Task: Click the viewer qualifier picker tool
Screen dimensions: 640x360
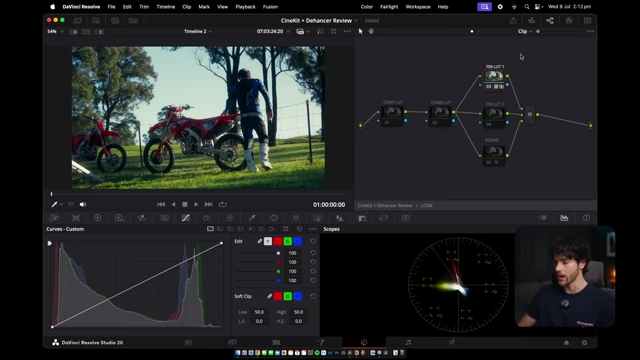Action: [x=54, y=204]
